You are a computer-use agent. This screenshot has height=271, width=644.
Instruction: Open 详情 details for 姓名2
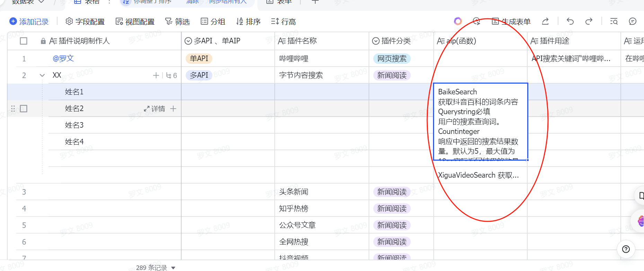click(155, 109)
